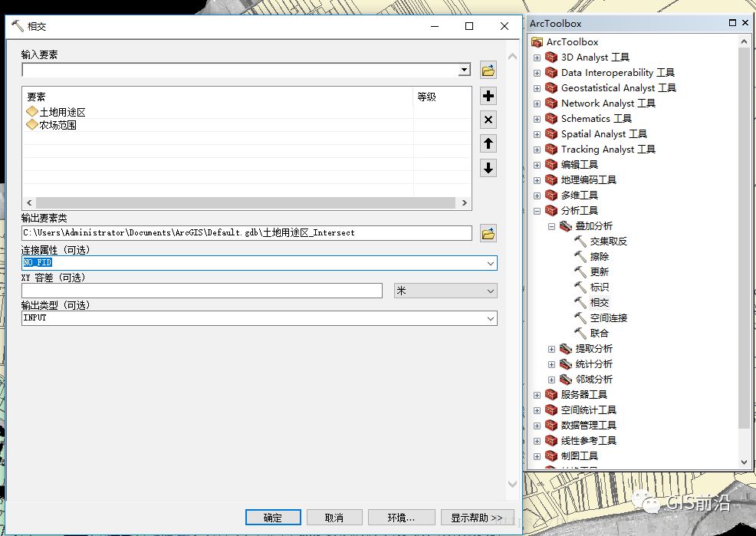Expand 提取分析 toolset node
The width and height of the screenshot is (756, 536).
click(551, 349)
